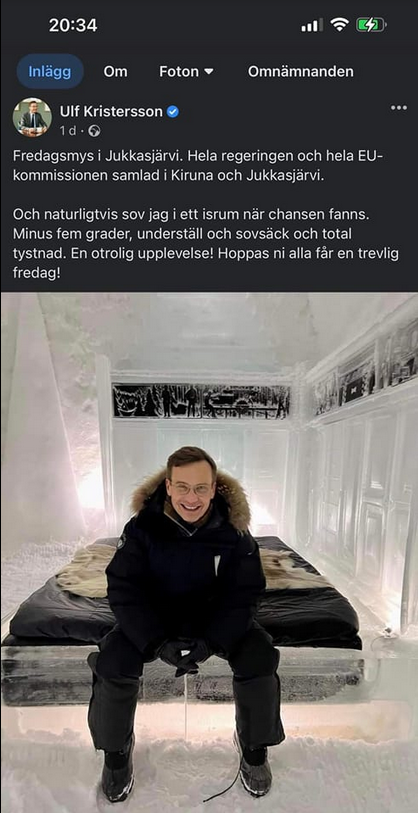Tap the paragraph starting with Fredagsmys i Jukkasjärvi
This screenshot has width=418, height=813.
191,166
